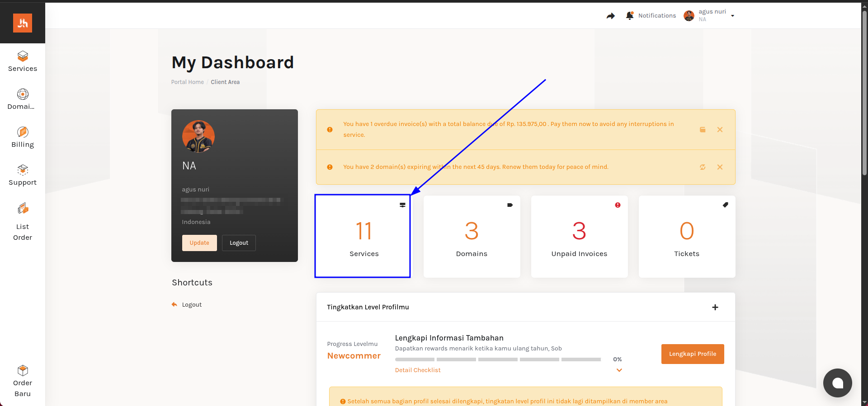868x406 pixels.
Task: Open the Domains sidebar icon
Action: point(23,99)
